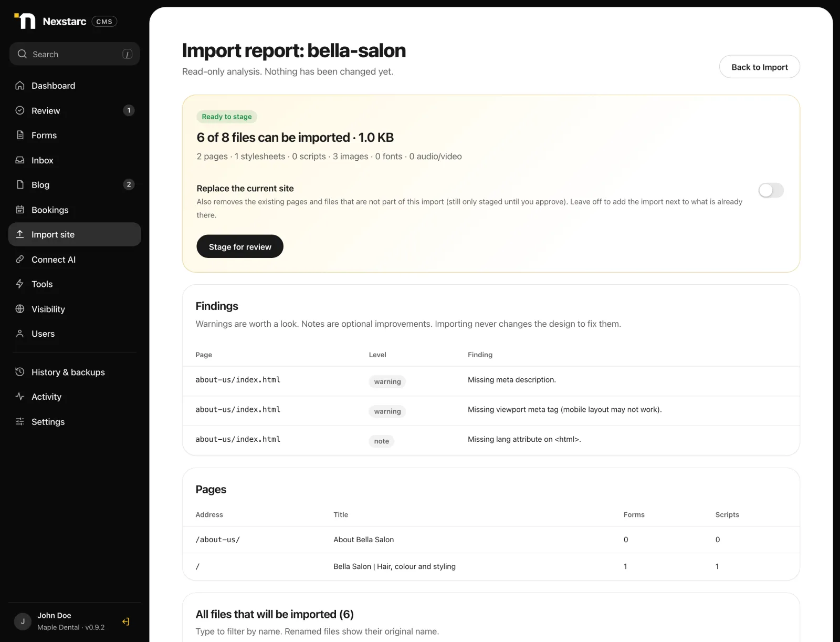Open the Dashboard menu item
Image resolution: width=840 pixels, height=642 pixels.
pos(75,85)
